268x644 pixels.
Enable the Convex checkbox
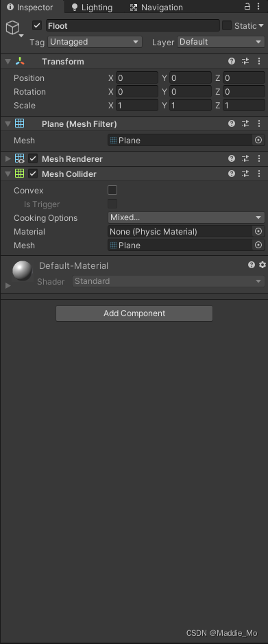click(112, 190)
